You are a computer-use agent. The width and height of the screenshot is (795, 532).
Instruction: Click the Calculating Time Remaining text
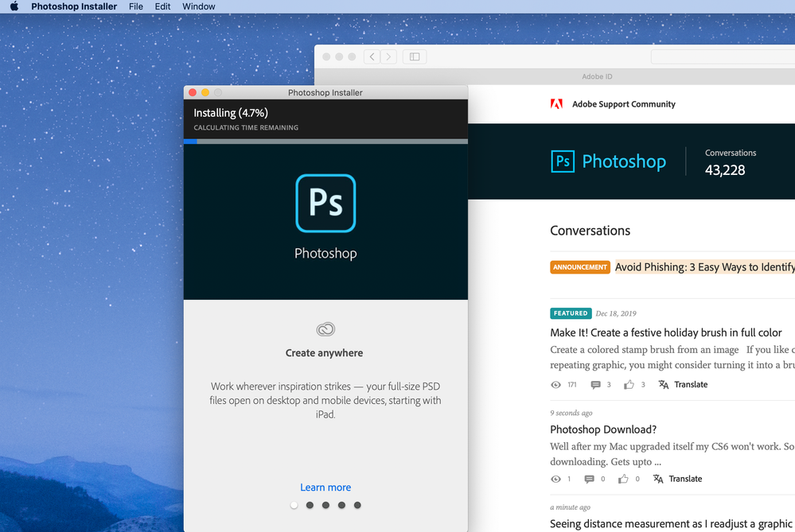click(246, 128)
